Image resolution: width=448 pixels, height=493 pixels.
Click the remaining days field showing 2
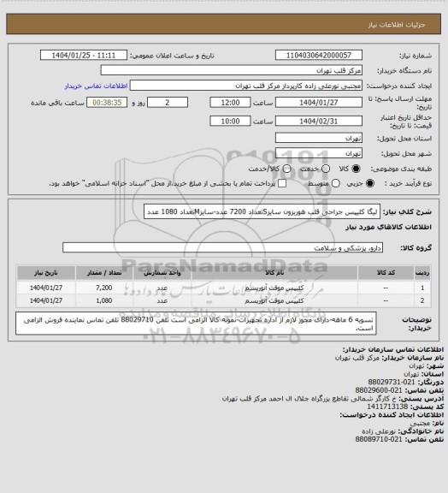click(x=168, y=103)
